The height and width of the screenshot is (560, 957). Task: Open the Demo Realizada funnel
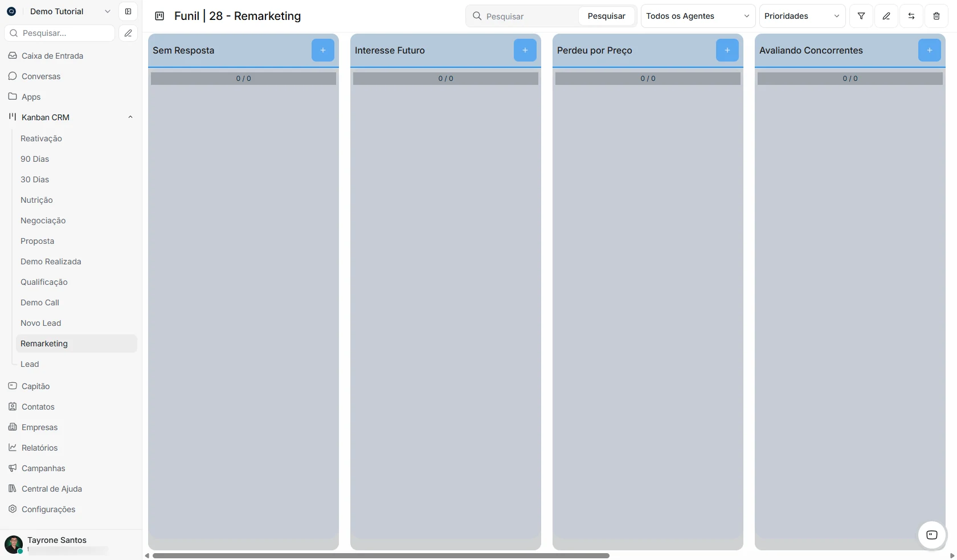[76, 261]
